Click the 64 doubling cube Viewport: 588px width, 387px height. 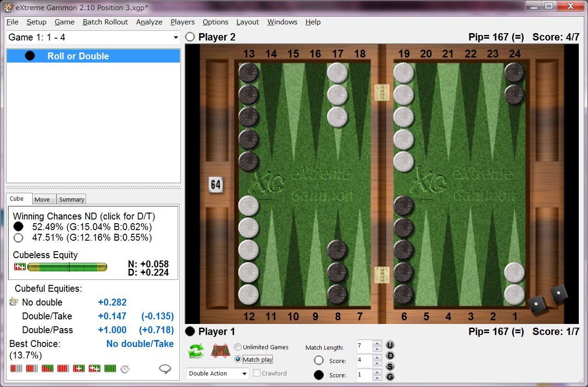click(215, 185)
